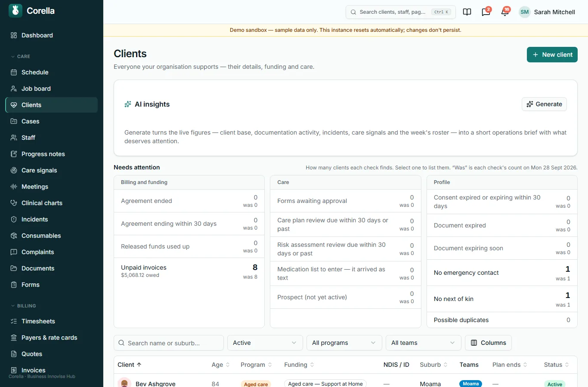Select the Unpaid invoices check
Viewport: 588px width, 387px height.
tap(189, 271)
